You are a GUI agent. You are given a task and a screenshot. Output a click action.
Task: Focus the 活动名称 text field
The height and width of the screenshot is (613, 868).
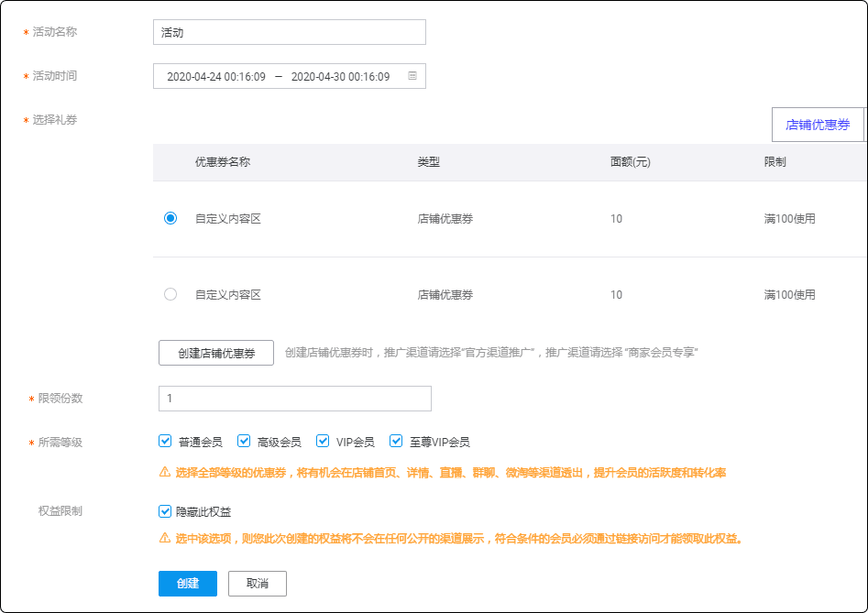tap(290, 32)
